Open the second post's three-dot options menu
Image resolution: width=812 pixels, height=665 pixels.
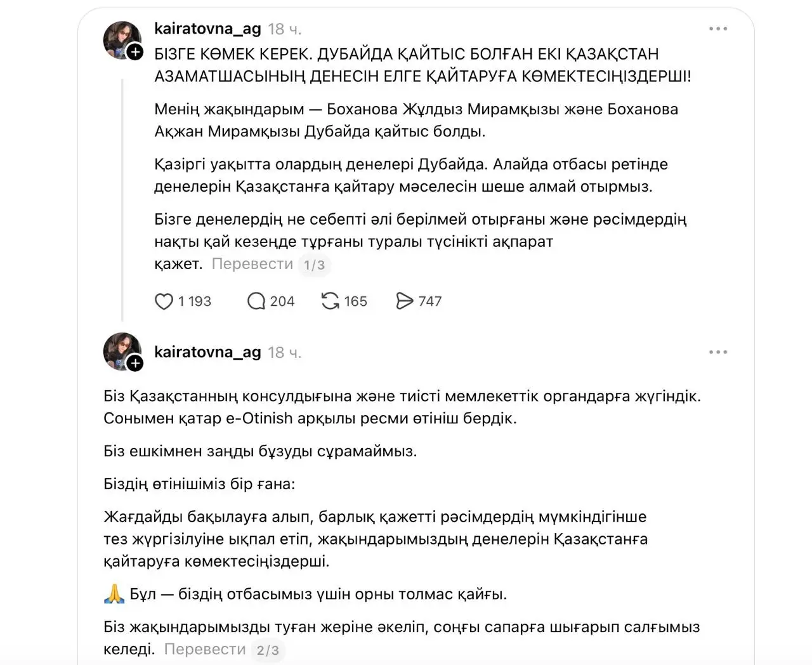718,352
